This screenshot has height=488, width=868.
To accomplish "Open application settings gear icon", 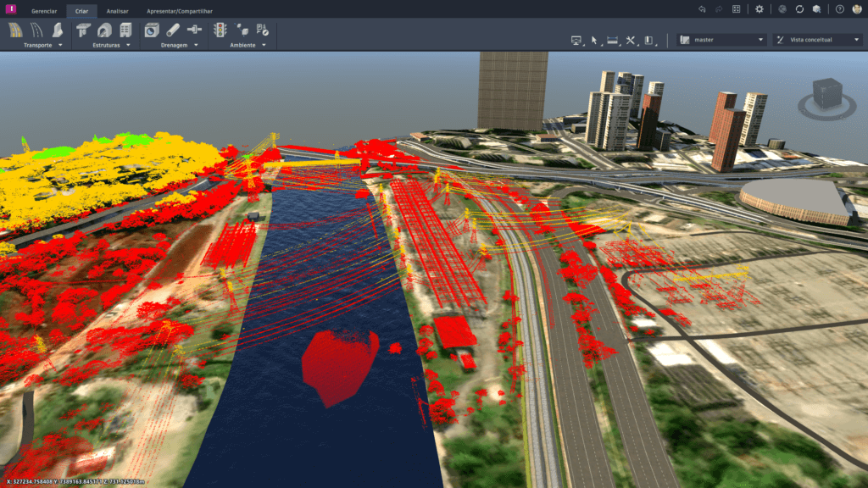I will pos(759,9).
